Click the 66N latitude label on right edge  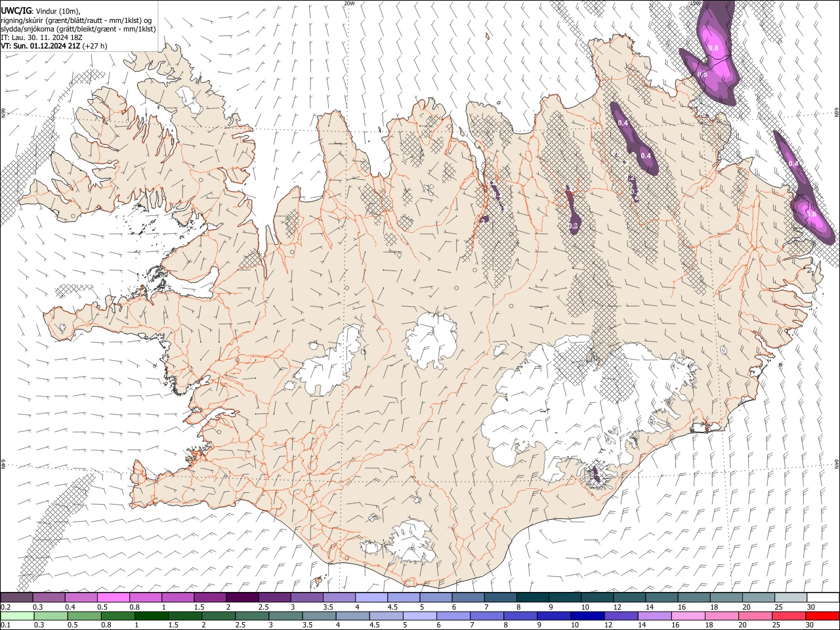point(837,112)
